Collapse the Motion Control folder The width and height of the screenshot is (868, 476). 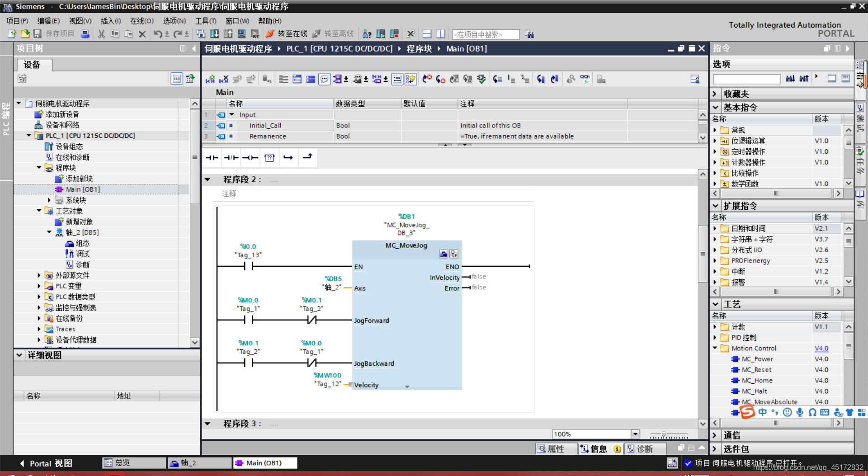pos(715,348)
